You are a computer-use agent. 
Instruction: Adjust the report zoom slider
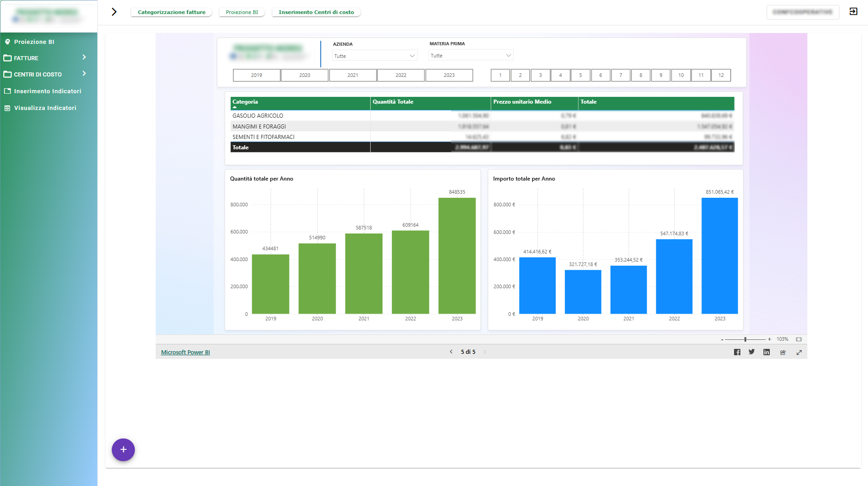tap(745, 339)
